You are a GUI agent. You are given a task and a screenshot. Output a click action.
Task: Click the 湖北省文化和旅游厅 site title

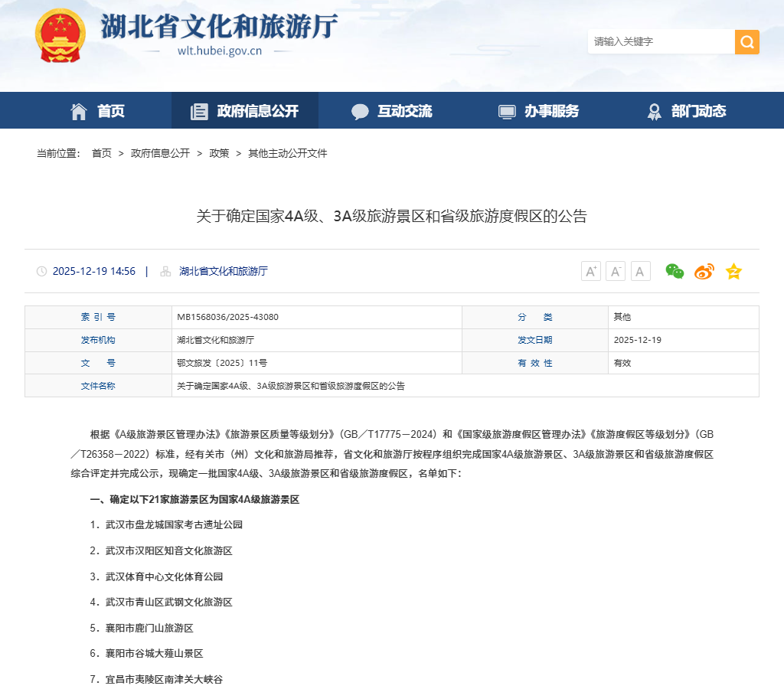219,27
